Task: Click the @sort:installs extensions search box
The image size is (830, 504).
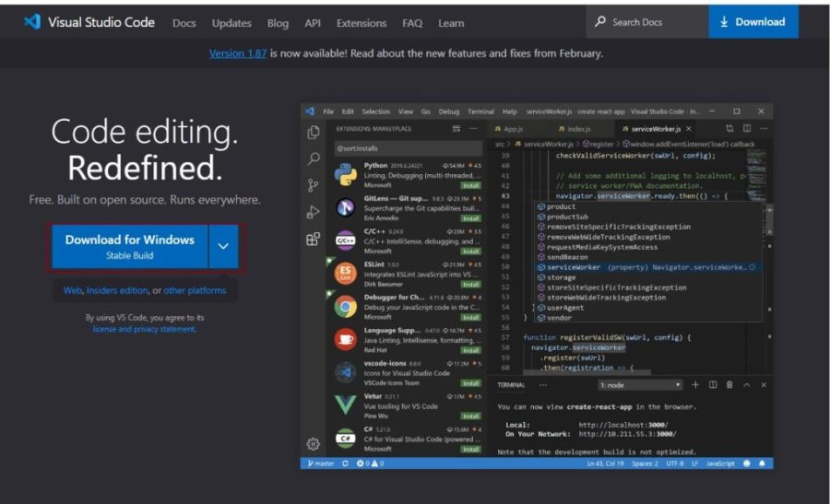Action: 409,148
